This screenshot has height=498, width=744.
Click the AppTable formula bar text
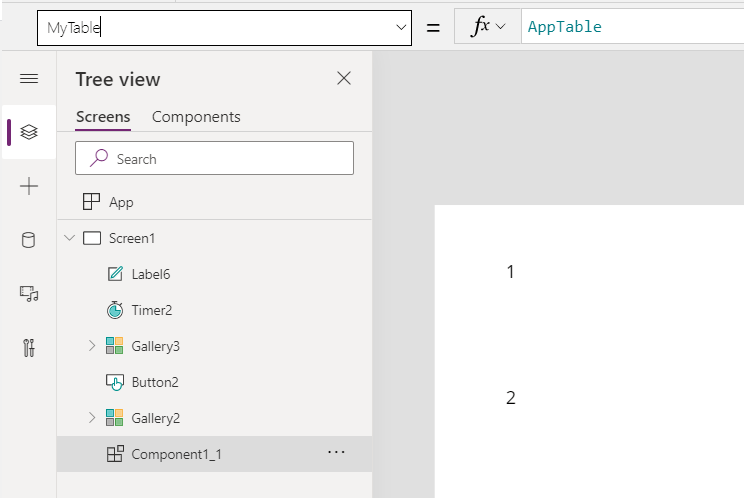(x=565, y=27)
